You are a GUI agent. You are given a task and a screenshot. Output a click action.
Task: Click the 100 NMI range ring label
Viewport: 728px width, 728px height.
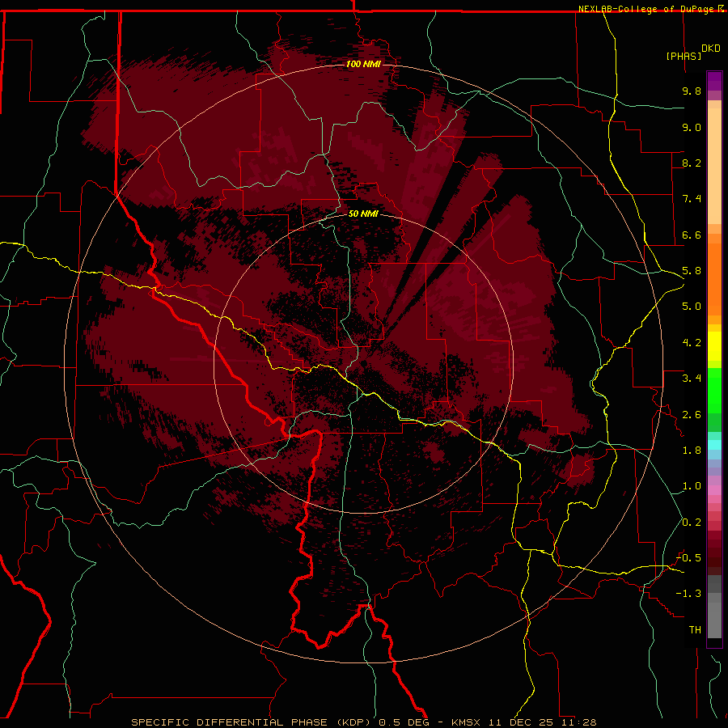(x=363, y=64)
